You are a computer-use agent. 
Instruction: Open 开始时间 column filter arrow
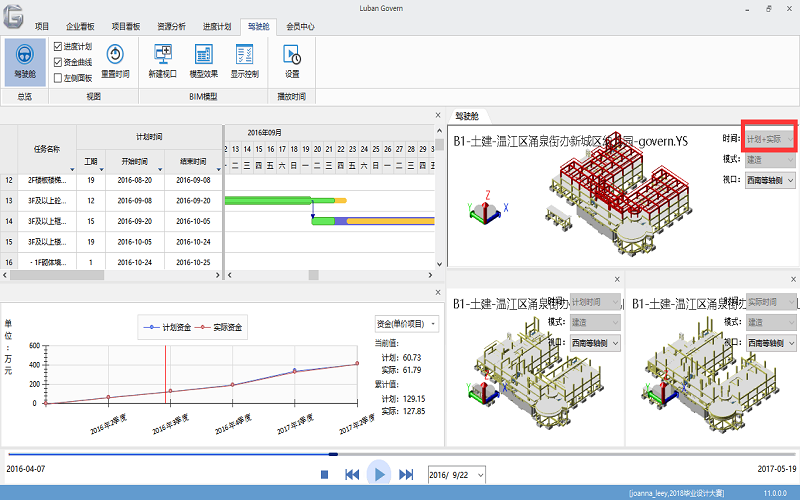coord(160,169)
